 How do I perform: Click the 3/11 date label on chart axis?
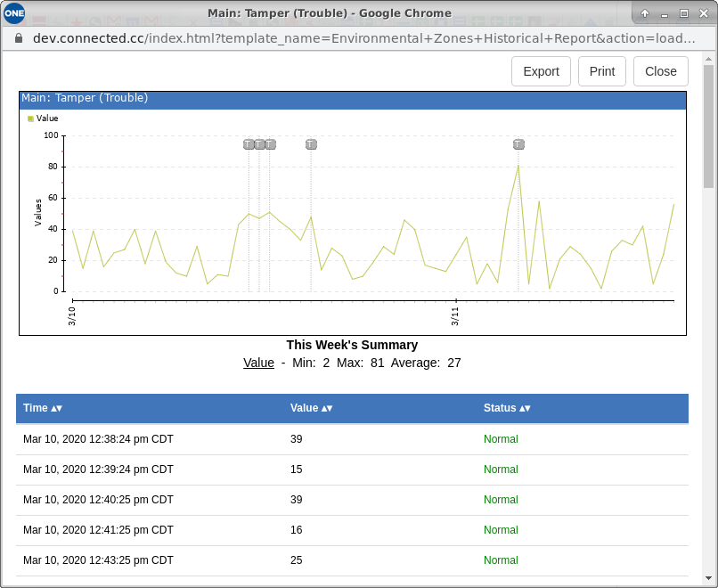click(x=455, y=315)
